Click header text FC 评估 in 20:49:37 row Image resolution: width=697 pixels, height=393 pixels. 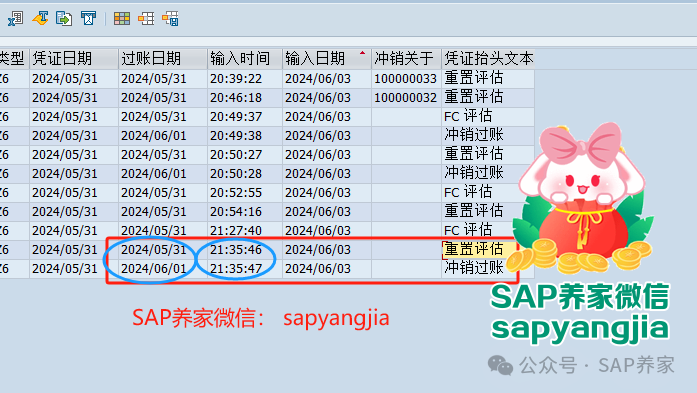coord(488,117)
